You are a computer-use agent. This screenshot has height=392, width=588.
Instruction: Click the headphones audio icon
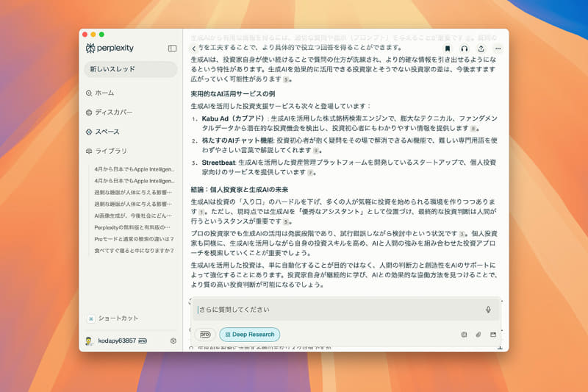coord(465,49)
